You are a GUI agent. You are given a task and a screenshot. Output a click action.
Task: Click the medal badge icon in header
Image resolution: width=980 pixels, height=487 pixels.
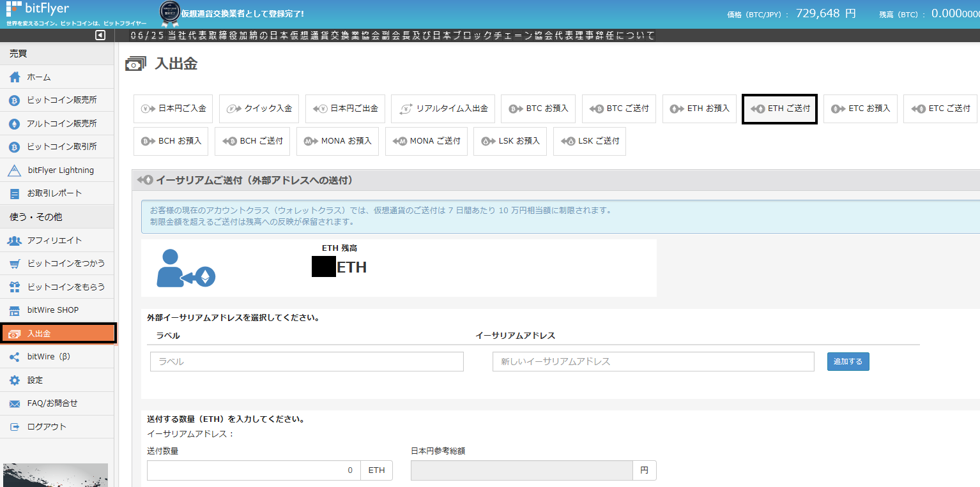pos(169,13)
